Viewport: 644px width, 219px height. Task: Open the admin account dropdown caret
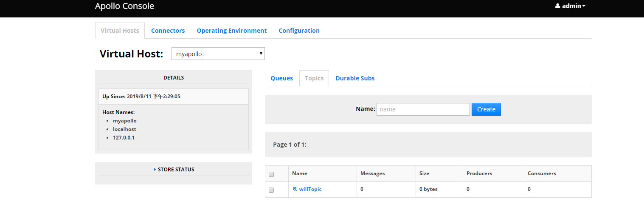pyautogui.click(x=584, y=6)
